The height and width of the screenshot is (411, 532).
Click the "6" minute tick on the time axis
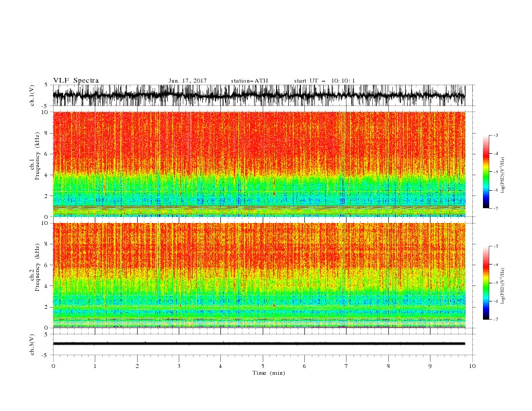[x=304, y=366]
